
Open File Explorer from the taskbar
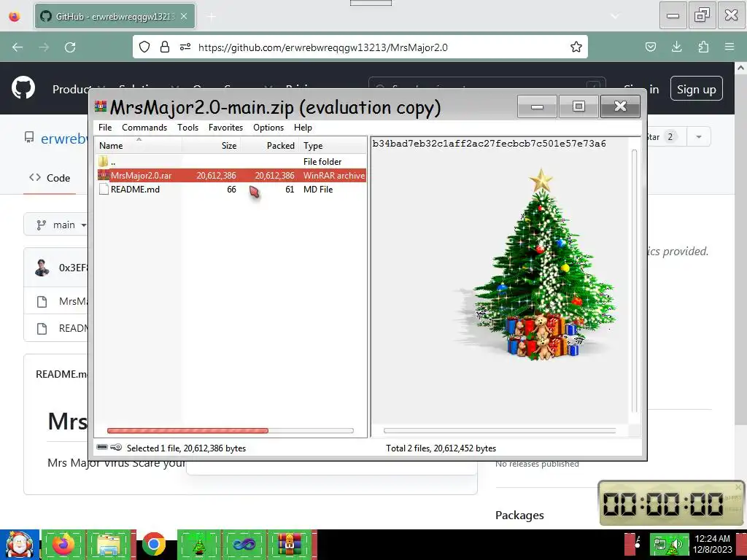click(x=109, y=545)
